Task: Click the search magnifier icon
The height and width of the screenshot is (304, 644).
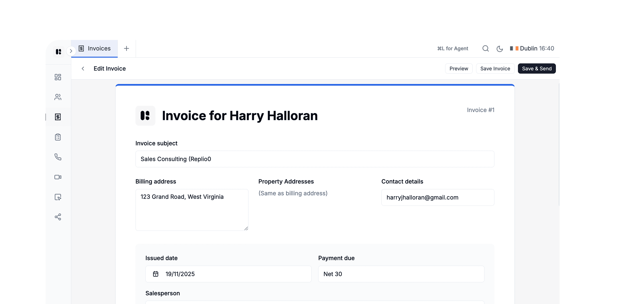Action: (485, 49)
